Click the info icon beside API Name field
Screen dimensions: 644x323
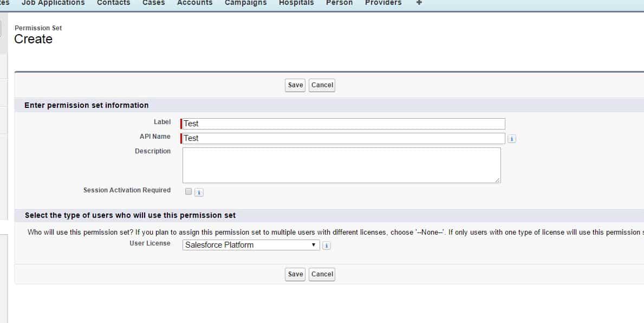(x=512, y=139)
